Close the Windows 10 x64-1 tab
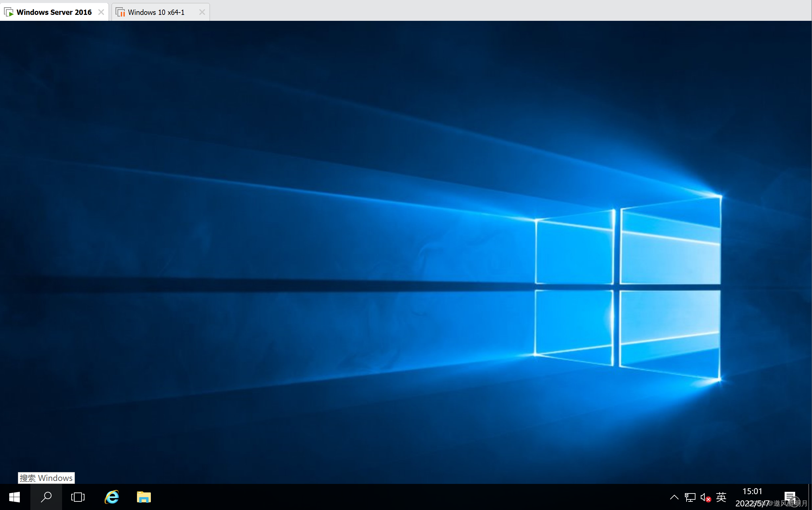The height and width of the screenshot is (510, 812). (x=202, y=12)
